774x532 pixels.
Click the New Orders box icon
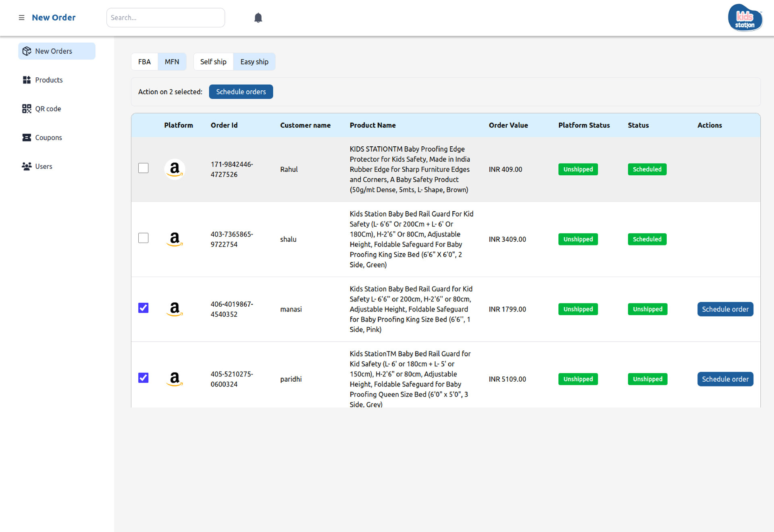27,51
